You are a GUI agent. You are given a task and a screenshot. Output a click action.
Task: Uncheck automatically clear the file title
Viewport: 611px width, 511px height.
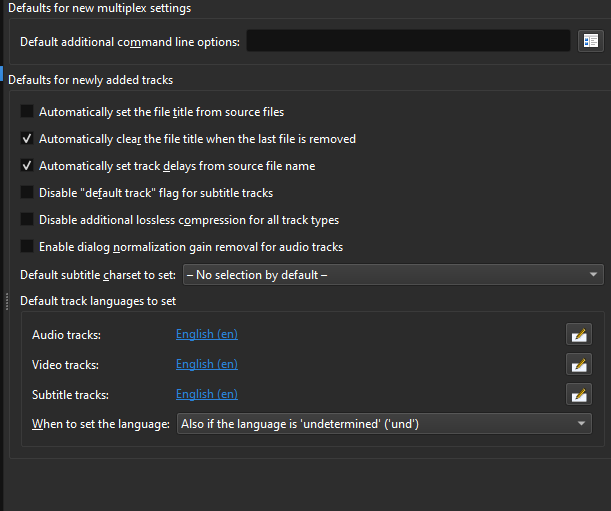[x=27, y=139]
